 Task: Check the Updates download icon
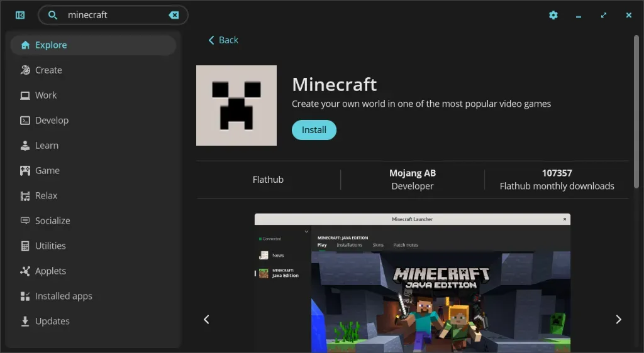click(x=25, y=321)
